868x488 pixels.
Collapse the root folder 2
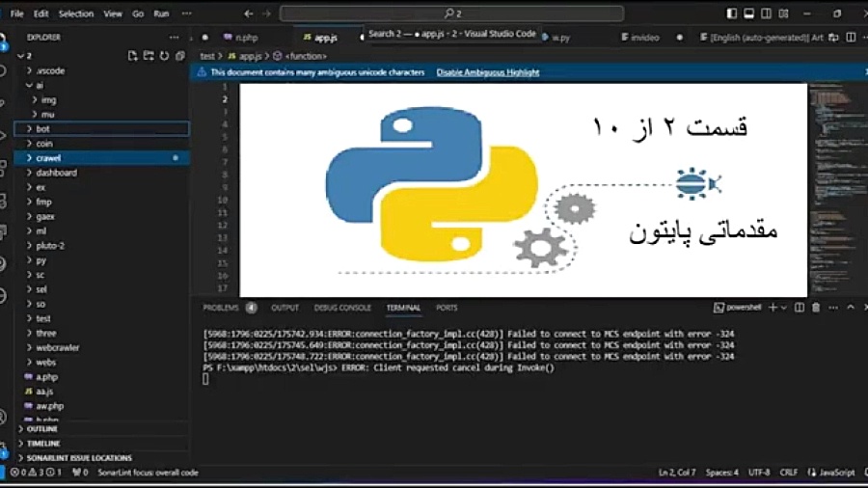coord(101,56)
